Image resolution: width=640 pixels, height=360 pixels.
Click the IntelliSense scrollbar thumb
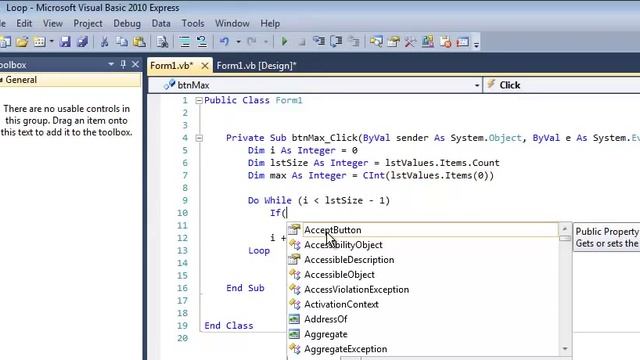(x=565, y=238)
